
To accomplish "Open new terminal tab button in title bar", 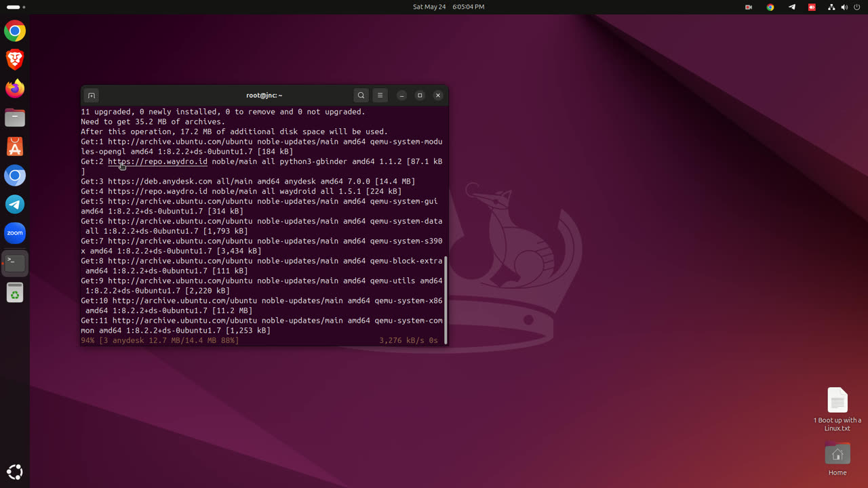I will click(x=92, y=96).
